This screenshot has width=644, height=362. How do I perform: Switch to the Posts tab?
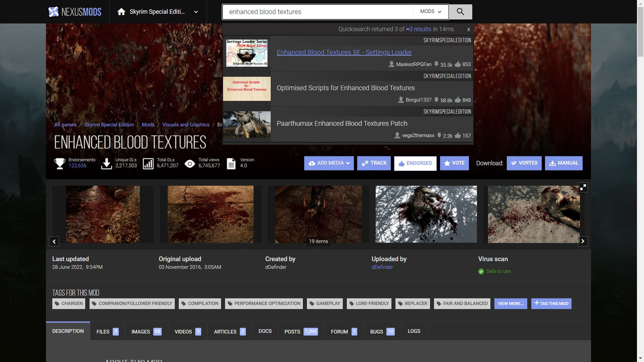(301, 331)
